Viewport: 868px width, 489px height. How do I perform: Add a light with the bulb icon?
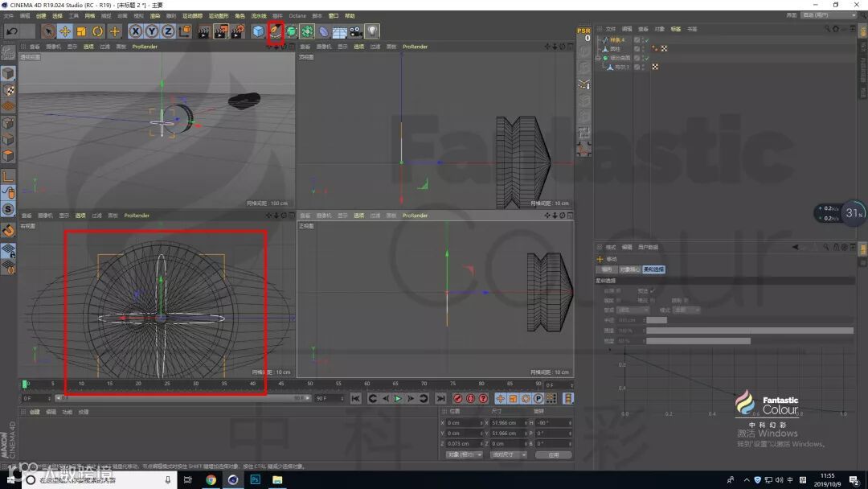point(372,31)
